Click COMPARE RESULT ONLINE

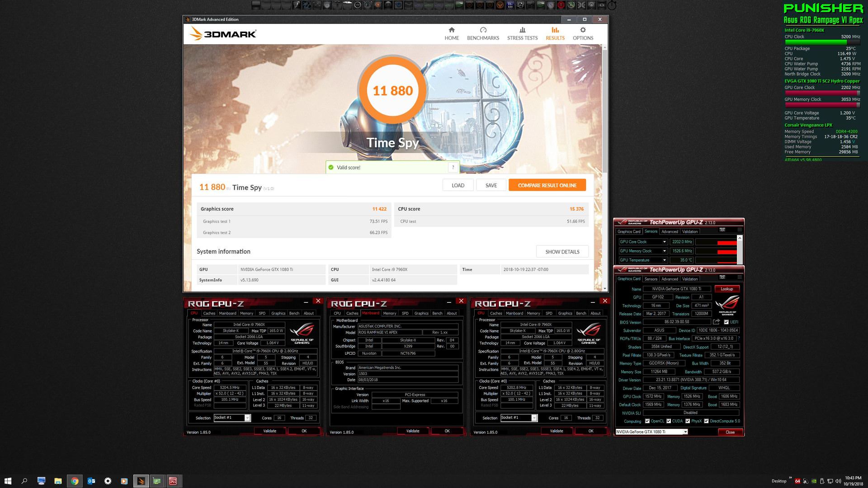(547, 185)
